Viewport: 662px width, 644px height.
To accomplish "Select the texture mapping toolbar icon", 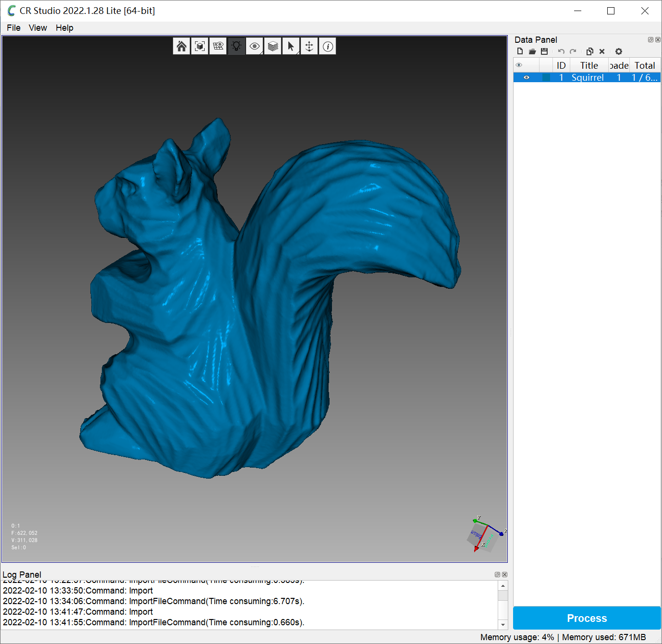I will [218, 46].
